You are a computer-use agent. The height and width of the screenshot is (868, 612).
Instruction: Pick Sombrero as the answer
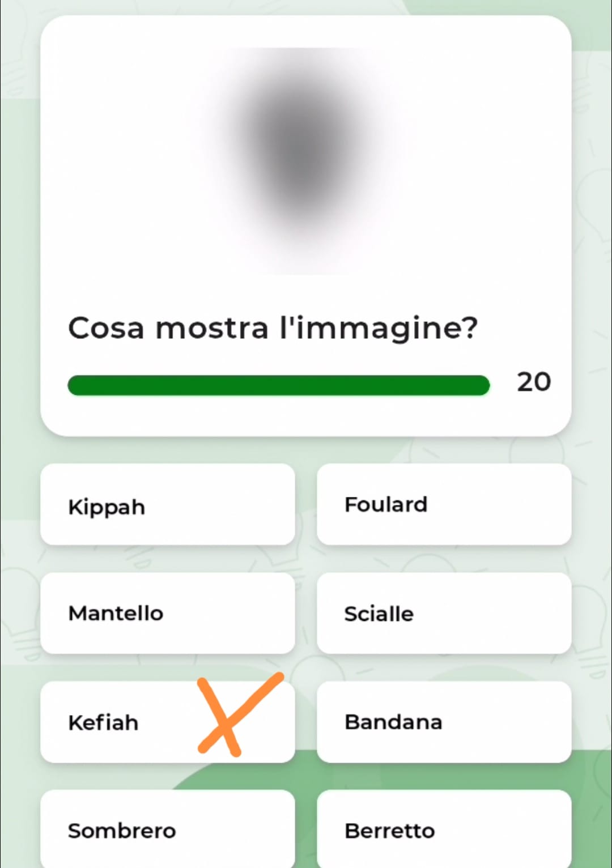167,830
